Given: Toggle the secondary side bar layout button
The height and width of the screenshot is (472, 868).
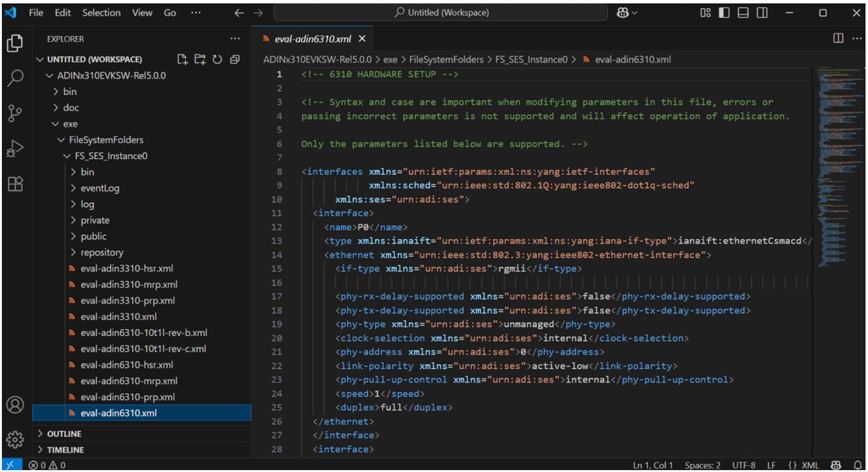Looking at the screenshot, I should click(762, 12).
